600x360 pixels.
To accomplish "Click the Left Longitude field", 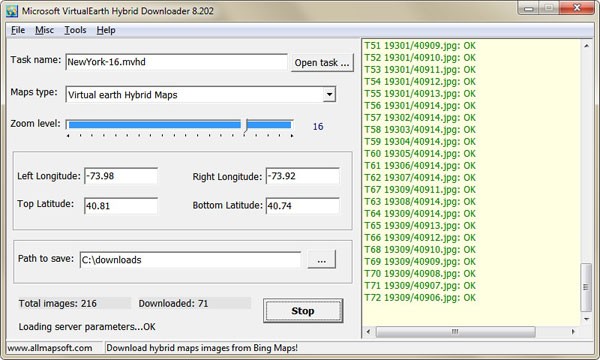I will tap(121, 176).
